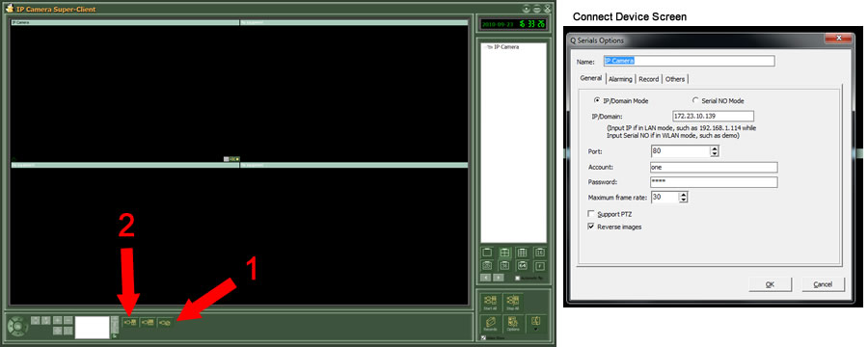The image size is (868, 347).
Task: Select the four-split view layout icon
Action: click(504, 253)
